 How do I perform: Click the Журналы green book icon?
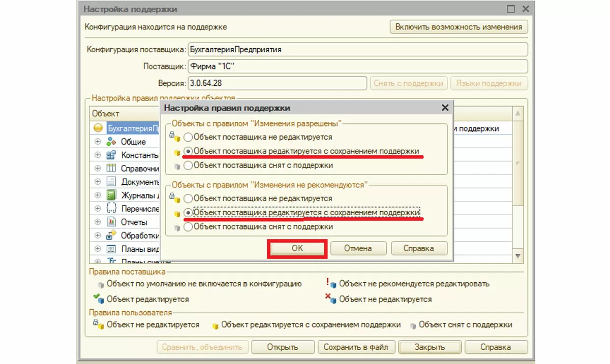click(111, 195)
